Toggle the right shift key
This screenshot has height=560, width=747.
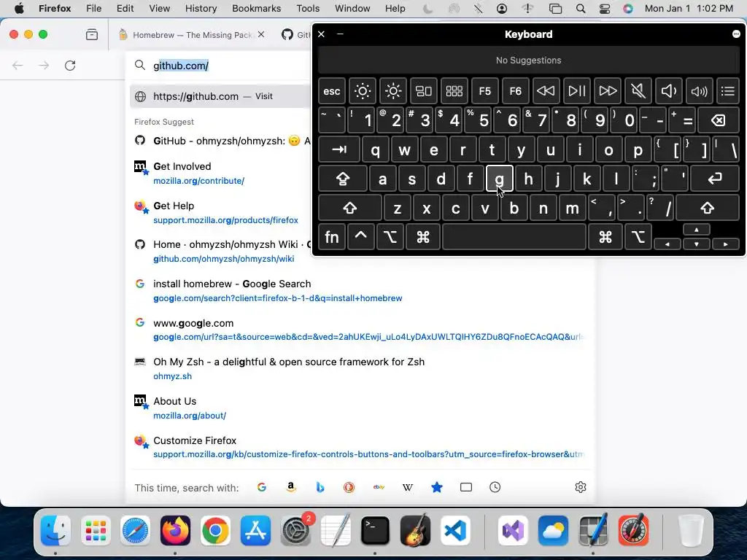point(708,208)
